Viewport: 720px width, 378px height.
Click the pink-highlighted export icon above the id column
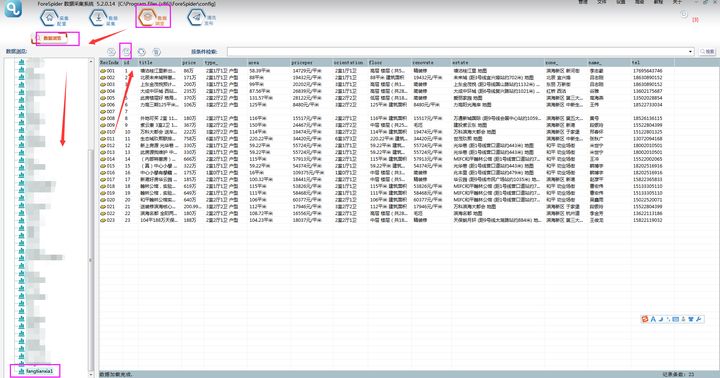click(126, 51)
